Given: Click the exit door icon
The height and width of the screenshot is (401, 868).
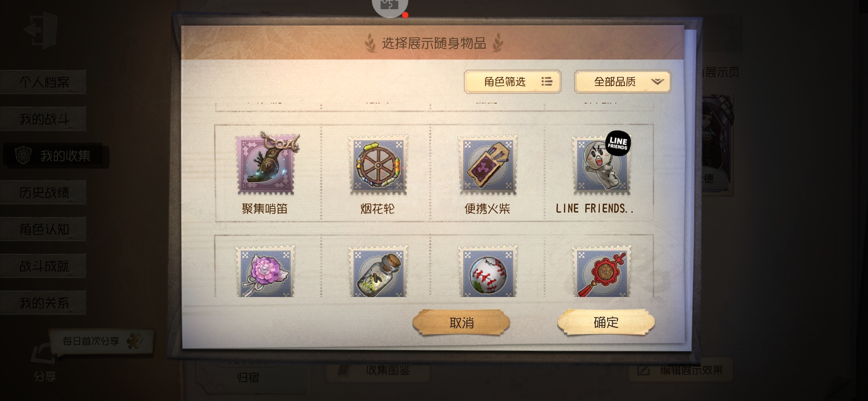Looking at the screenshot, I should [40, 30].
